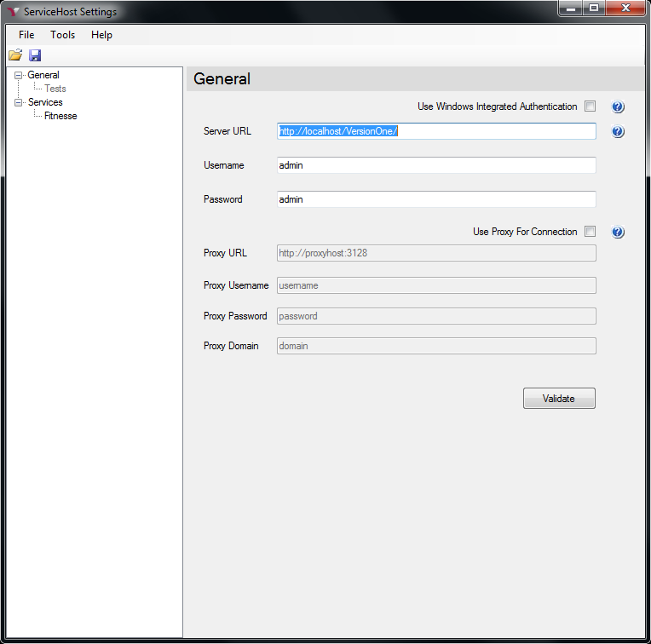
Task: Open help for Use Proxy For Connection
Action: tap(618, 232)
